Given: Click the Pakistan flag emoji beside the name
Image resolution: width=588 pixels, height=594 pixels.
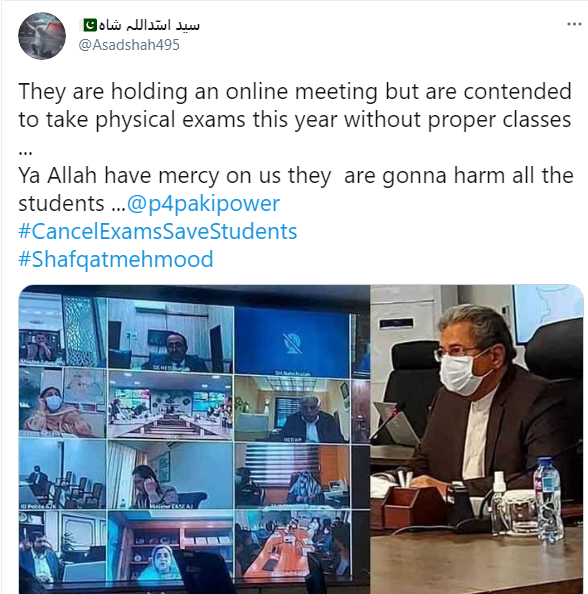Looking at the screenshot, I should pyautogui.click(x=90, y=25).
